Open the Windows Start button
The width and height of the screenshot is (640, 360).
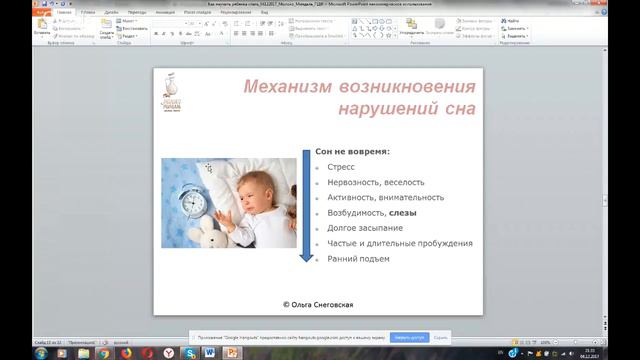[x=41, y=353]
